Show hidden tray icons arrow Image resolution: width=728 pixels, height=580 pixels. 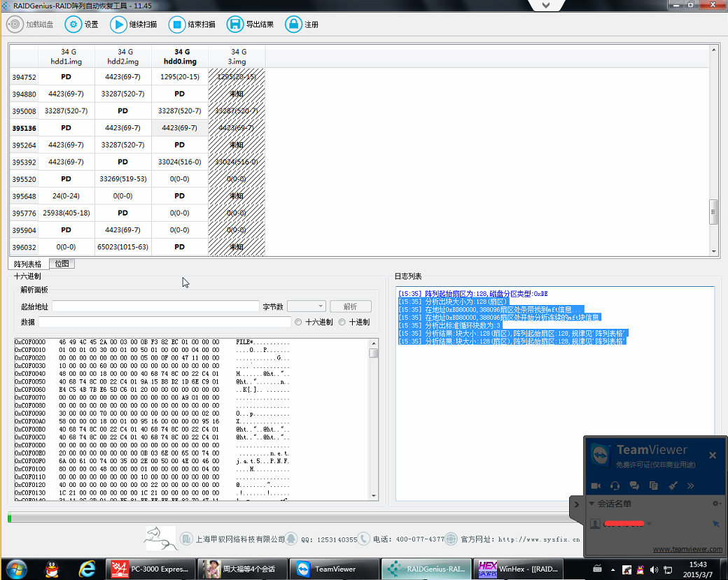point(613,570)
